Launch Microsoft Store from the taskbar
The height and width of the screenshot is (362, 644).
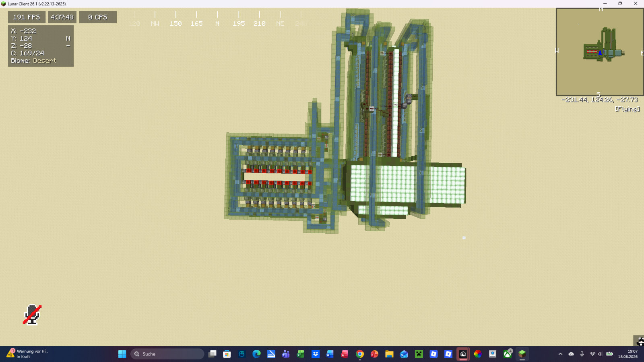(227, 354)
